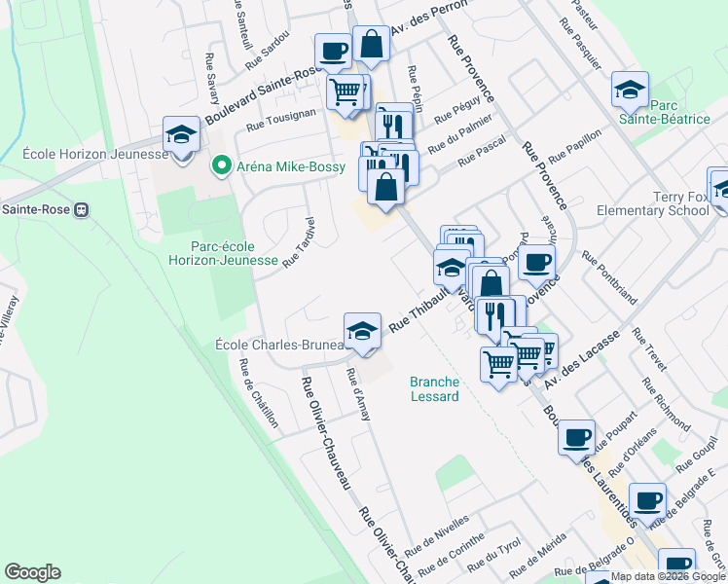Screen dimensions: 728x584
Task: Click the Rue Papillon street label
Action: tap(575, 147)
